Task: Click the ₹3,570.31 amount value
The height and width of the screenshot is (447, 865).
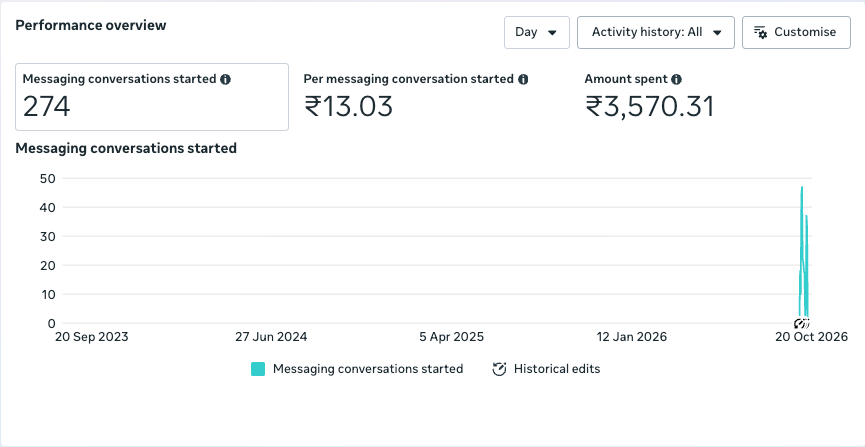Action: tap(649, 107)
